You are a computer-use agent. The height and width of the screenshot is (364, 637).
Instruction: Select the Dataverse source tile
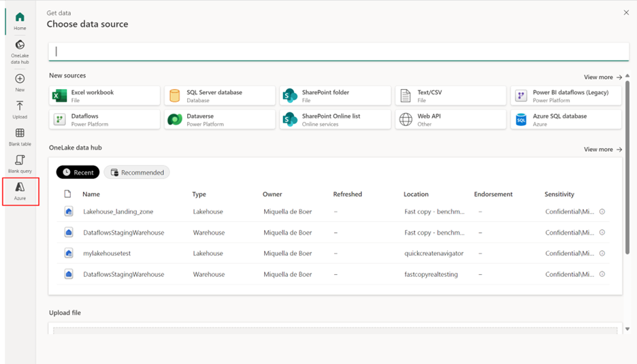coord(220,120)
